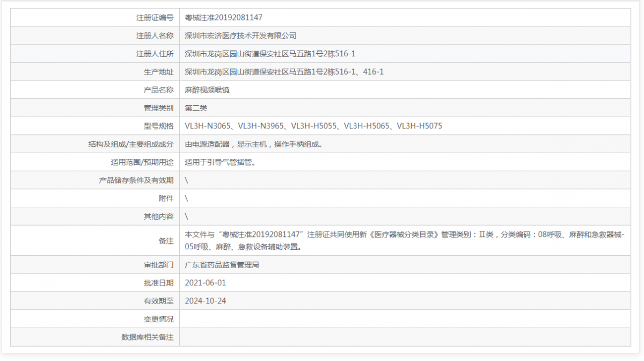Screen dimensions: 644x361
Task: Click the 管理类别 label
Action: pos(159,108)
